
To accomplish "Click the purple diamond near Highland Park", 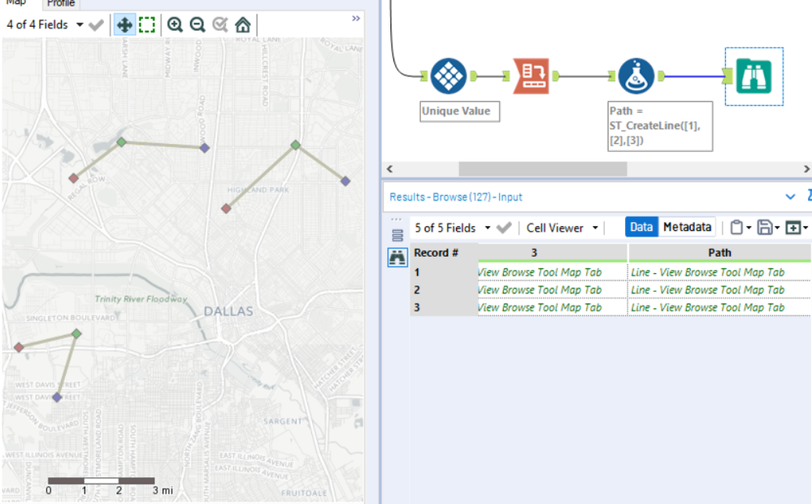I will point(345,180).
